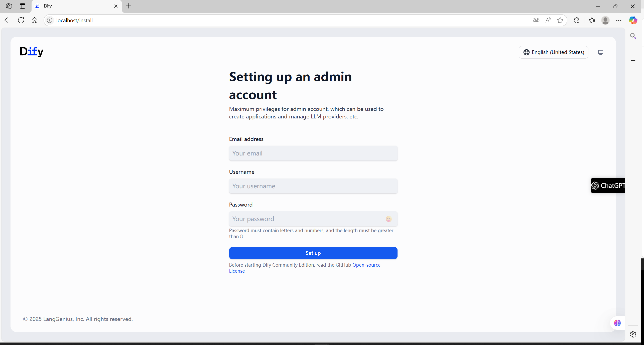Open browser extensions menu
Viewport: 644px width, 345px height.
[x=576, y=20]
